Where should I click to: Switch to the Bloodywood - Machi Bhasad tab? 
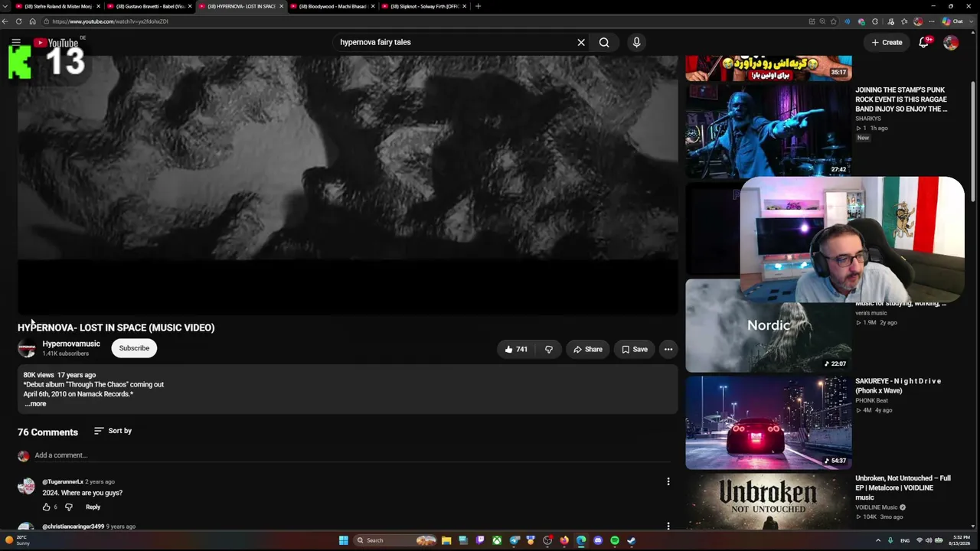click(x=332, y=6)
